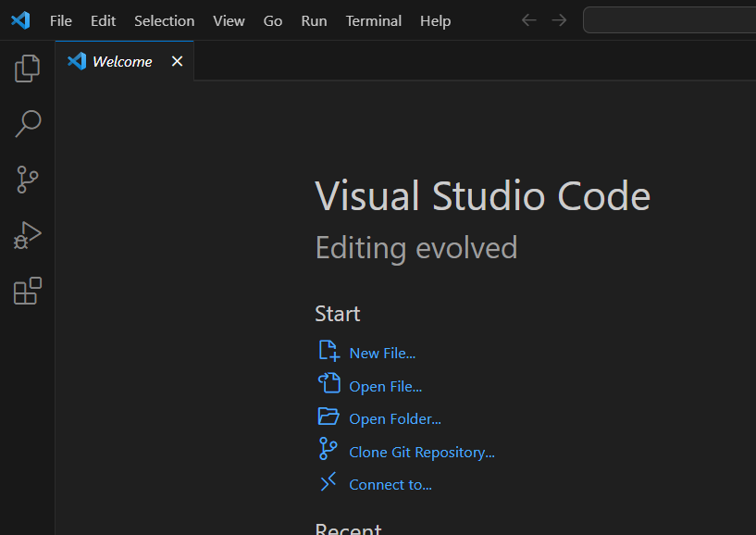The width and height of the screenshot is (756, 535).
Task: Click the VS Code logo in title bar
Action: pyautogui.click(x=20, y=20)
